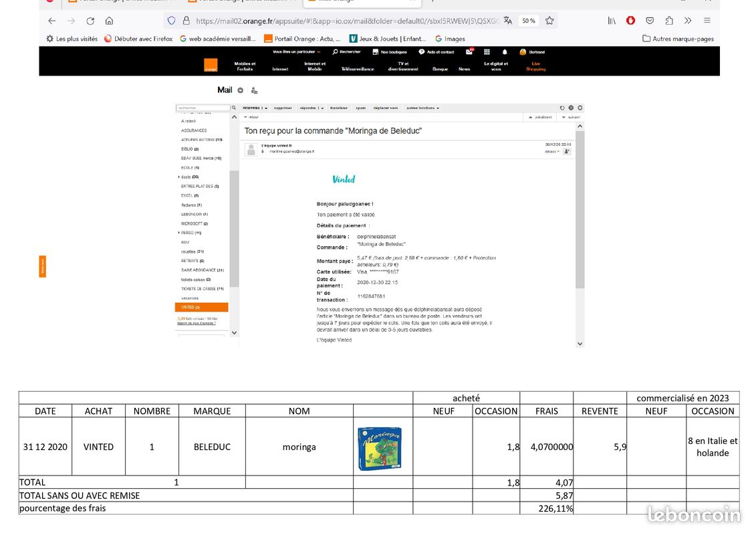
Task: Open the 'nouveau' dropdown arrow
Action: [266, 108]
